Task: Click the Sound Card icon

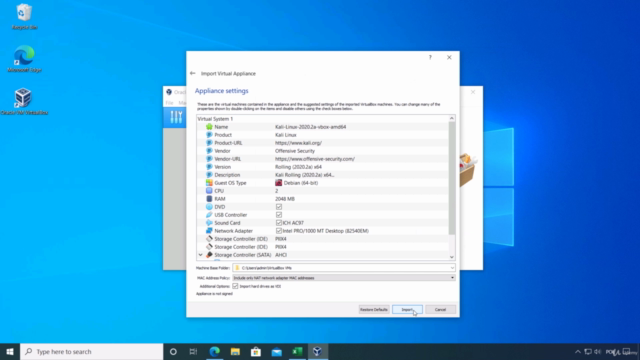Action: coord(209,223)
